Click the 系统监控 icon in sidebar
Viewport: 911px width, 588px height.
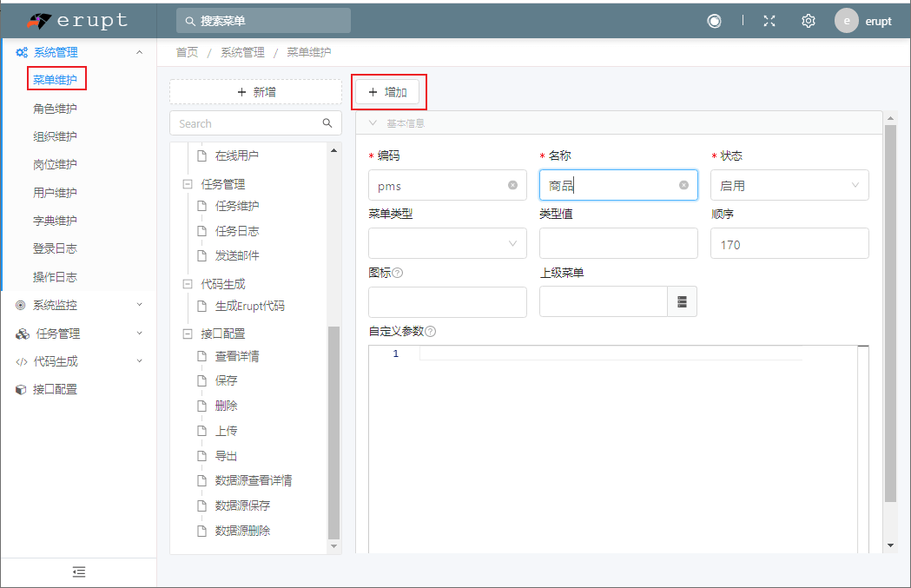click(21, 305)
